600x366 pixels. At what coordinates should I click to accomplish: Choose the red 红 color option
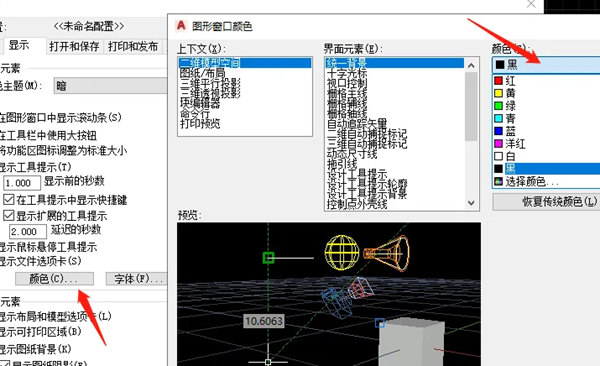coord(546,80)
